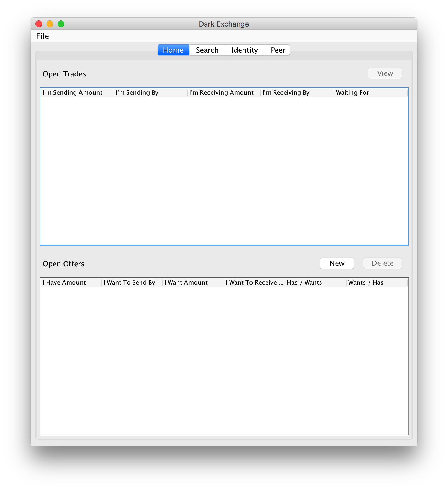Screen dimensions: 448x490
Task: Open the Peer tab
Action: (277, 50)
